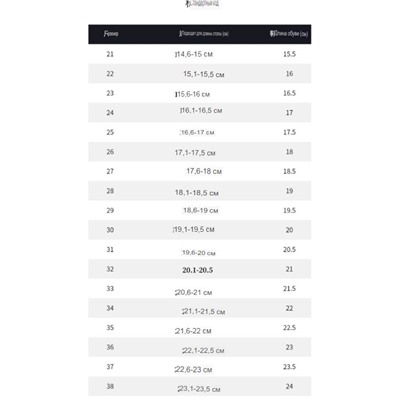The height and width of the screenshot is (400, 400).
Task: Click the size 32 cell
Action: tap(110, 269)
